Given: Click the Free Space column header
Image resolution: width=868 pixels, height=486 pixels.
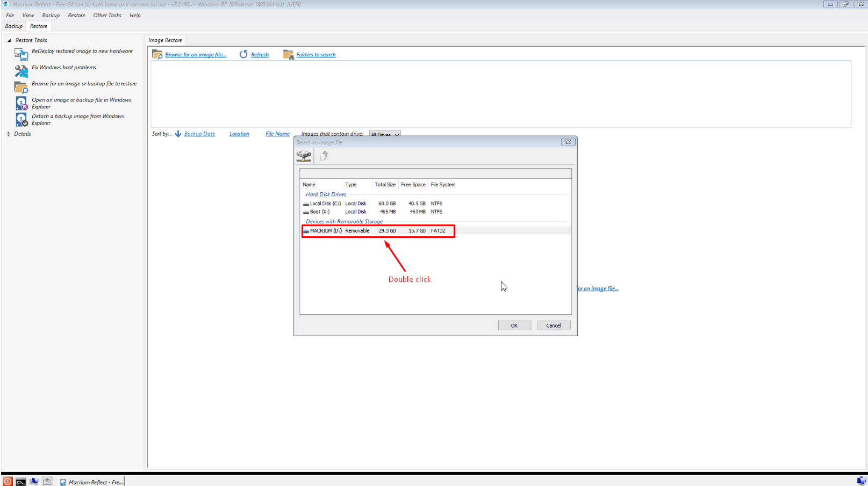Looking at the screenshot, I should coord(413,185).
